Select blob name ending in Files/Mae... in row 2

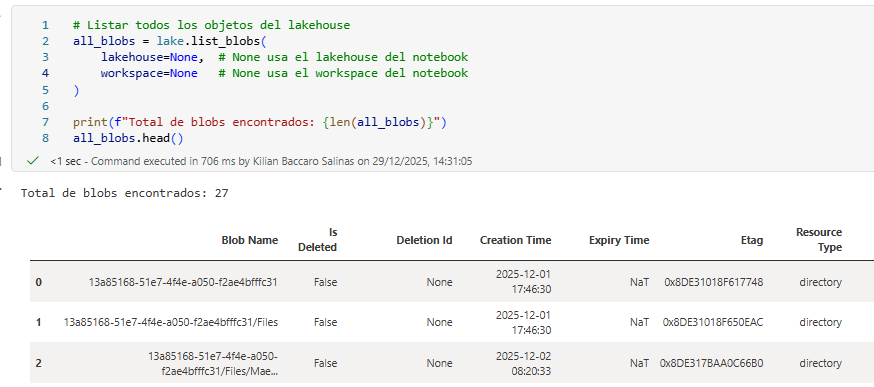click(x=213, y=363)
